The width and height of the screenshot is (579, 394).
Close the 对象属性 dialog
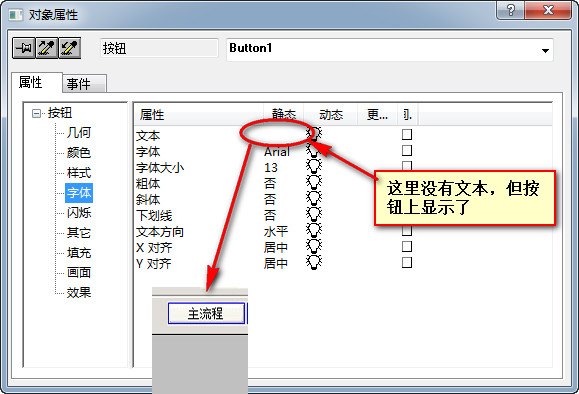point(548,10)
